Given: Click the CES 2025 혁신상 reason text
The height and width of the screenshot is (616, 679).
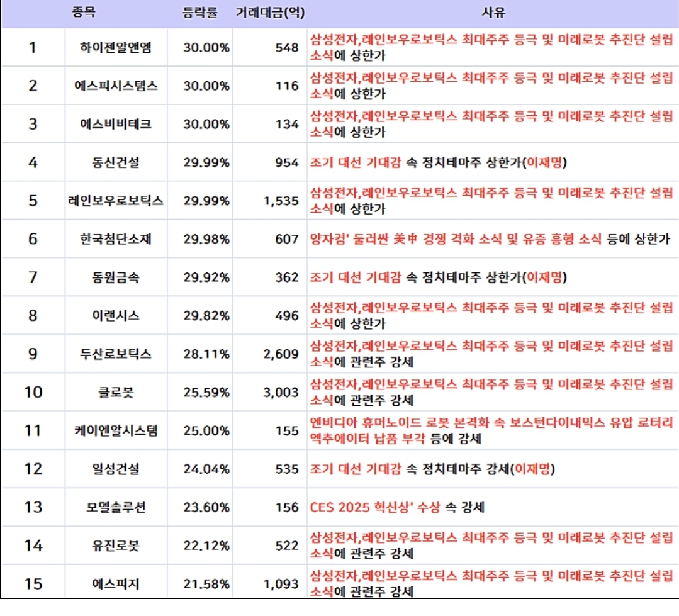Looking at the screenshot, I should pos(397,507).
